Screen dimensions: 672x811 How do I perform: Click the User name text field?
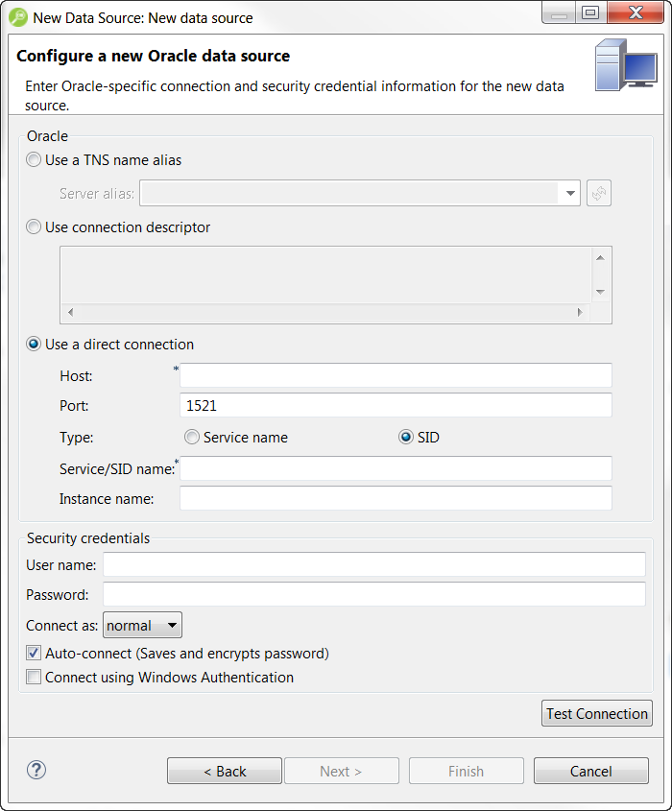[x=374, y=564]
